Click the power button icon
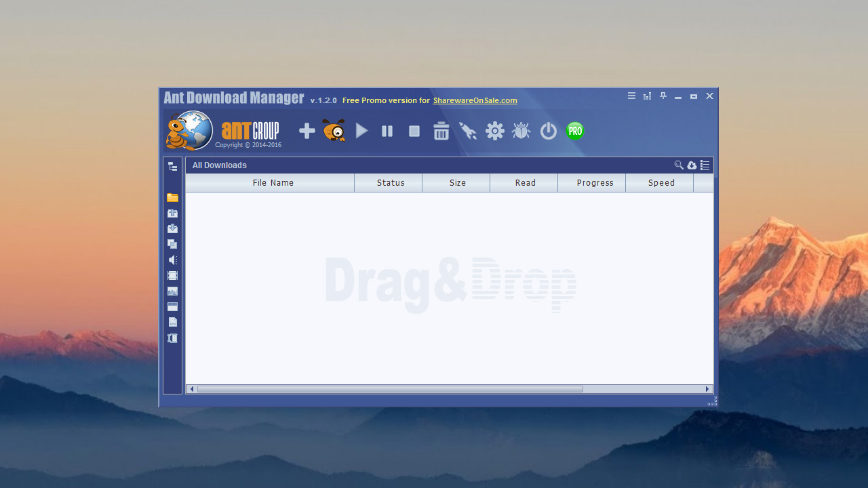868x488 pixels. click(549, 131)
